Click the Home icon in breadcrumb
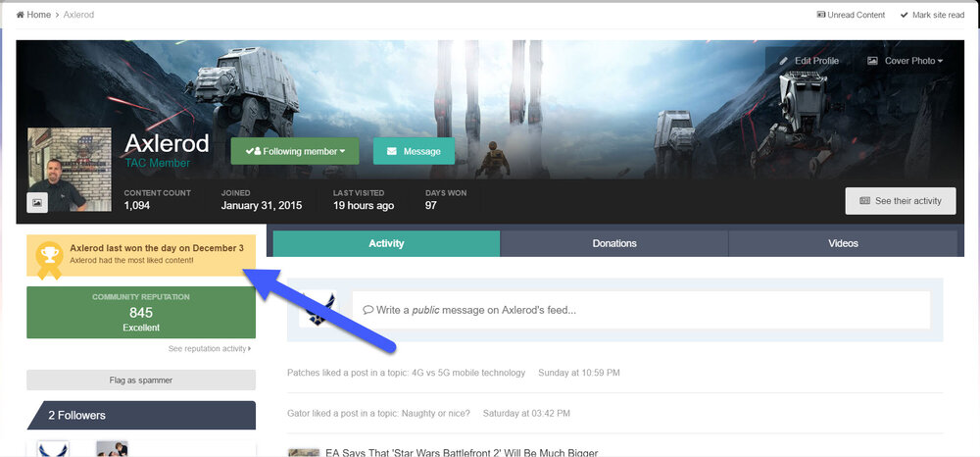 [21, 15]
